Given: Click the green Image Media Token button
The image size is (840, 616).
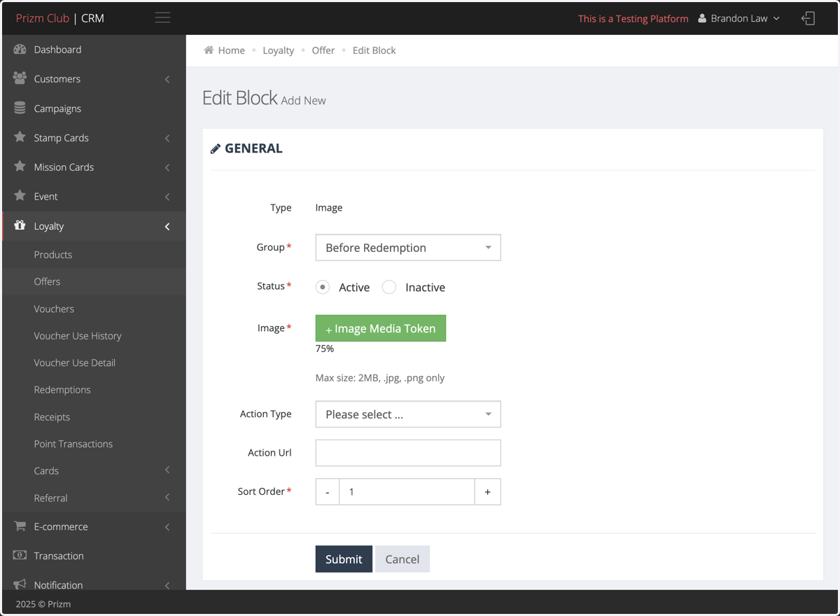Looking at the screenshot, I should (x=381, y=328).
